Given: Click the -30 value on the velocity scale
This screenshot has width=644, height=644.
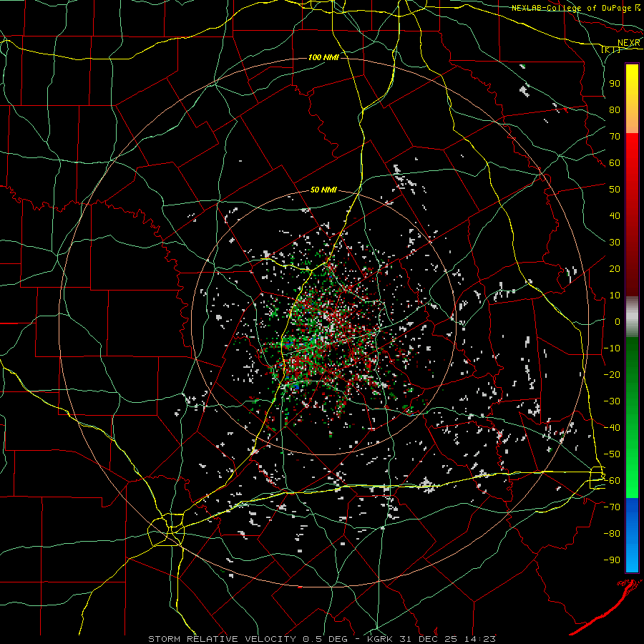Looking at the screenshot, I should pos(612,401).
